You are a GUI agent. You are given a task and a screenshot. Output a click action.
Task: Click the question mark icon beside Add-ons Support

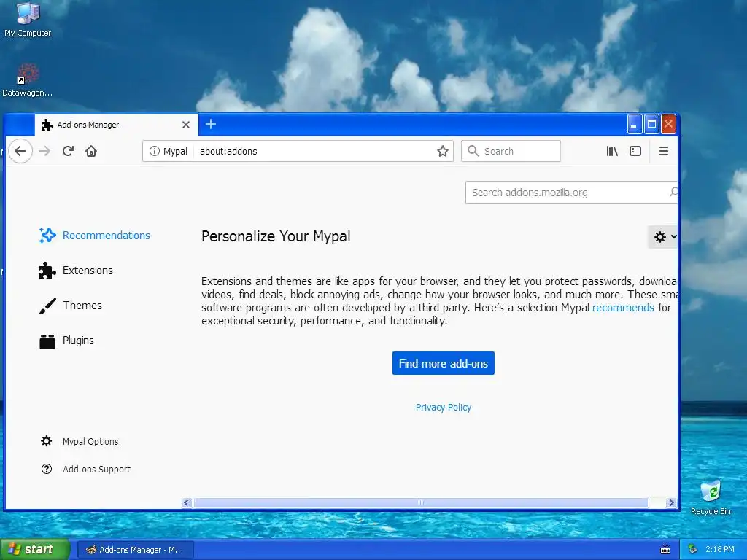click(x=46, y=469)
